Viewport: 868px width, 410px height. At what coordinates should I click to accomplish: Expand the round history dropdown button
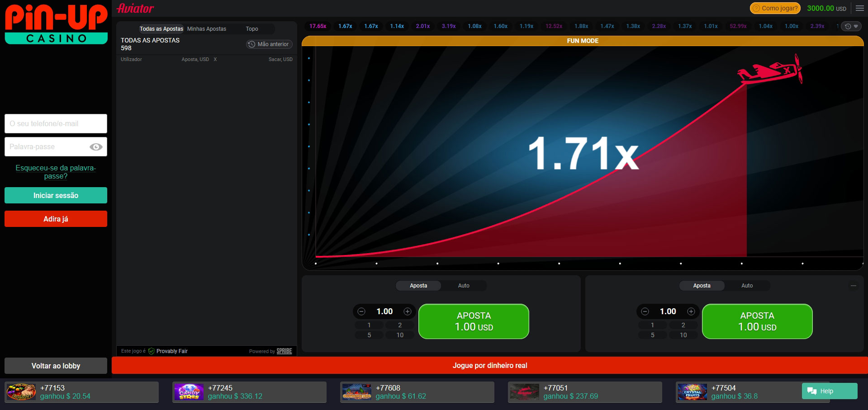click(851, 26)
